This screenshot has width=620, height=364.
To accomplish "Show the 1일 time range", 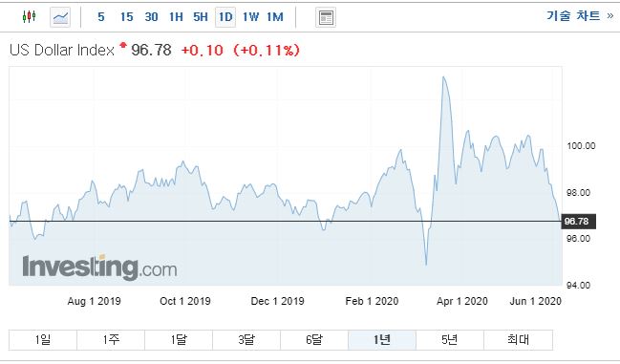I will coord(43,340).
